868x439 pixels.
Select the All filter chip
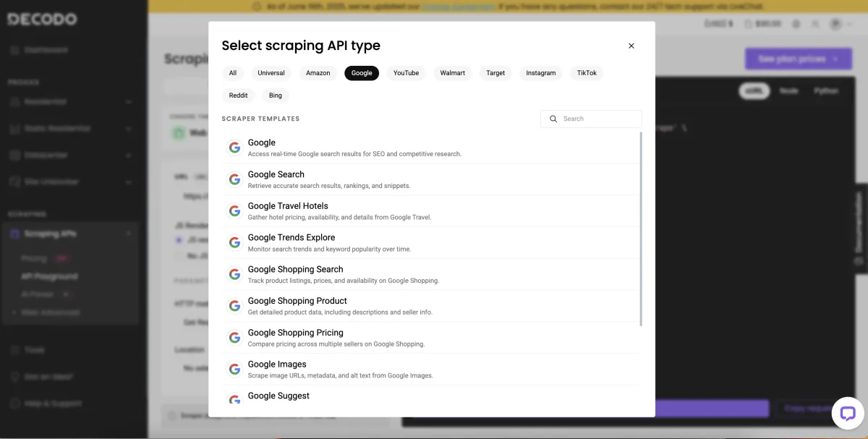233,73
